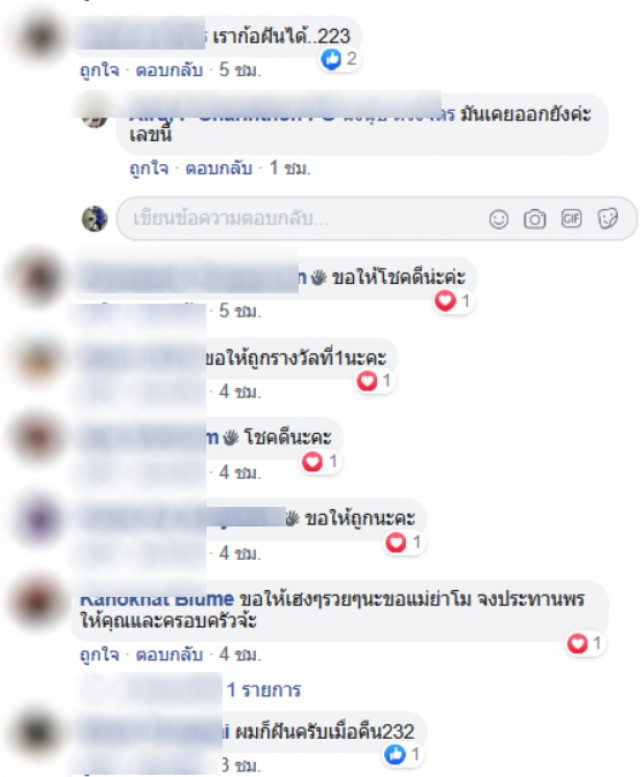The height and width of the screenshot is (777, 640).
Task: View heart reaction on ขอให้โชคดีน่ะค่ะ comment
Action: pos(452,301)
